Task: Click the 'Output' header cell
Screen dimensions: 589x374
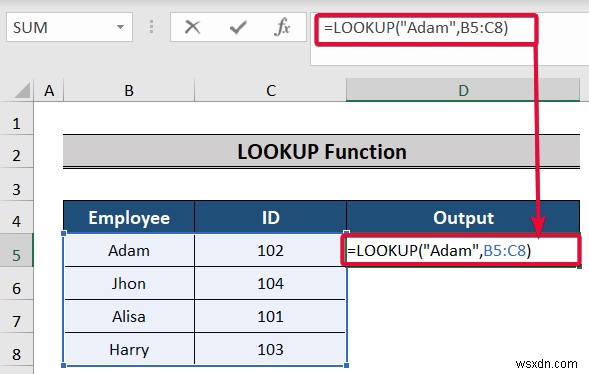Action: 463,217
